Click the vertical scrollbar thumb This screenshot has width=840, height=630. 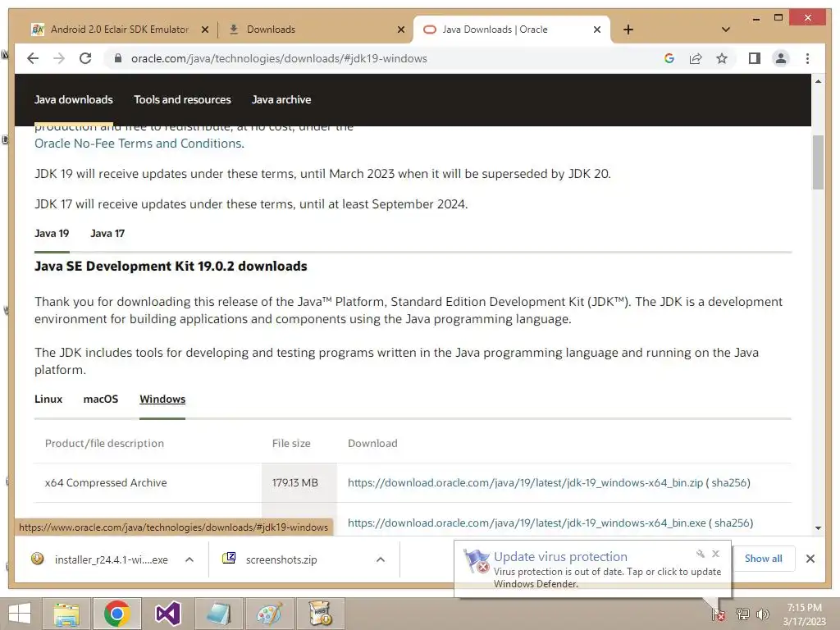click(x=818, y=162)
